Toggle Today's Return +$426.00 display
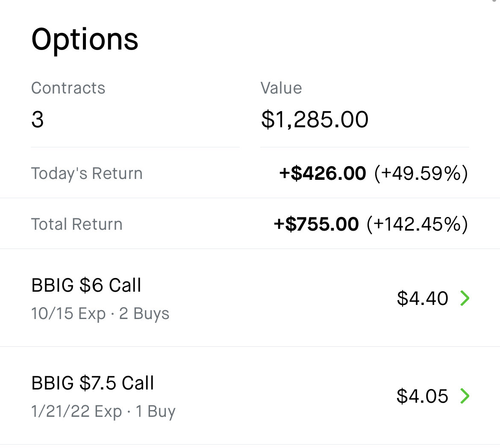The image size is (500, 448). (x=323, y=173)
